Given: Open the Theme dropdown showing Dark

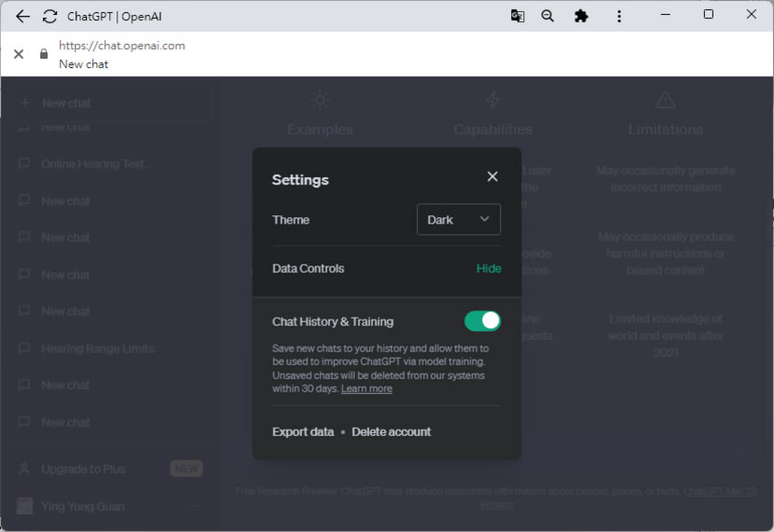Looking at the screenshot, I should click(x=458, y=220).
